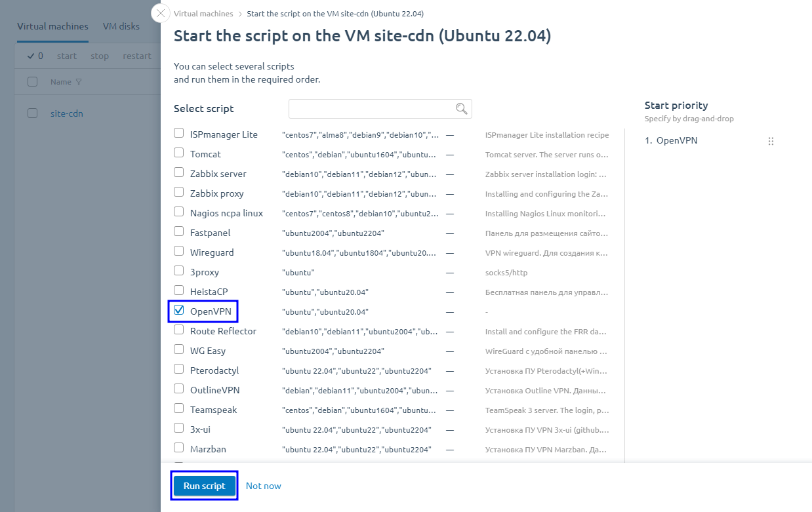Open the site-cdn VM link
The width and height of the screenshot is (812, 512).
click(x=67, y=113)
